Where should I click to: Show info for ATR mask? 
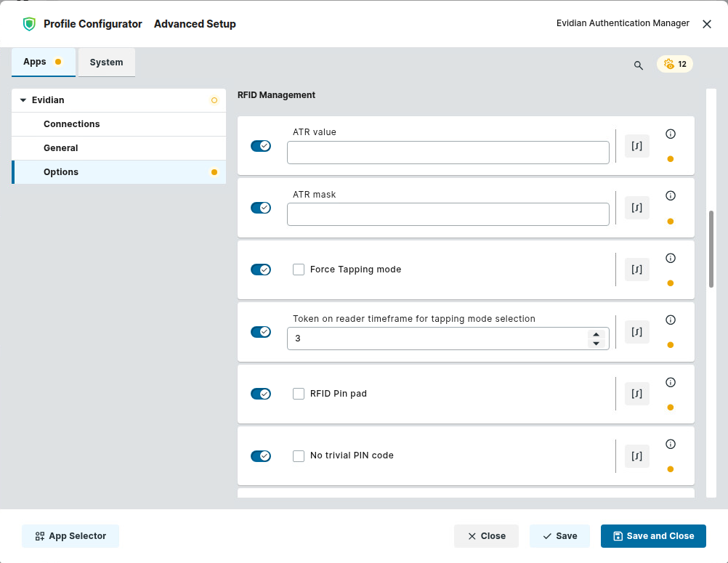pyautogui.click(x=671, y=195)
